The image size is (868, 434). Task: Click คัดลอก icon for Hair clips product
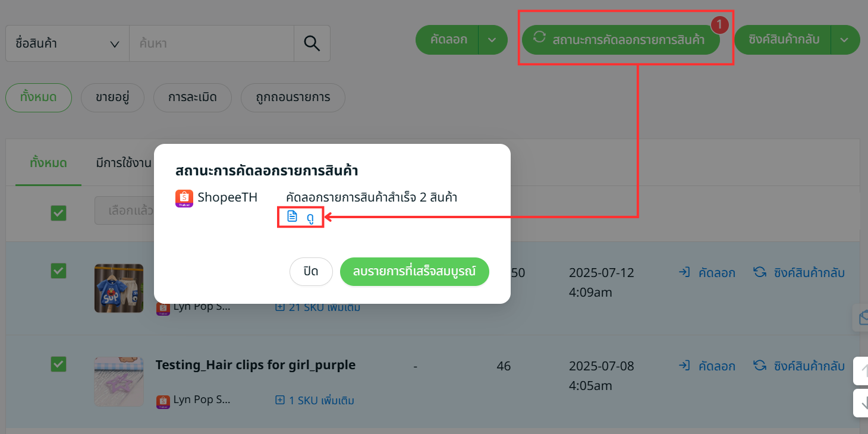[684, 366]
